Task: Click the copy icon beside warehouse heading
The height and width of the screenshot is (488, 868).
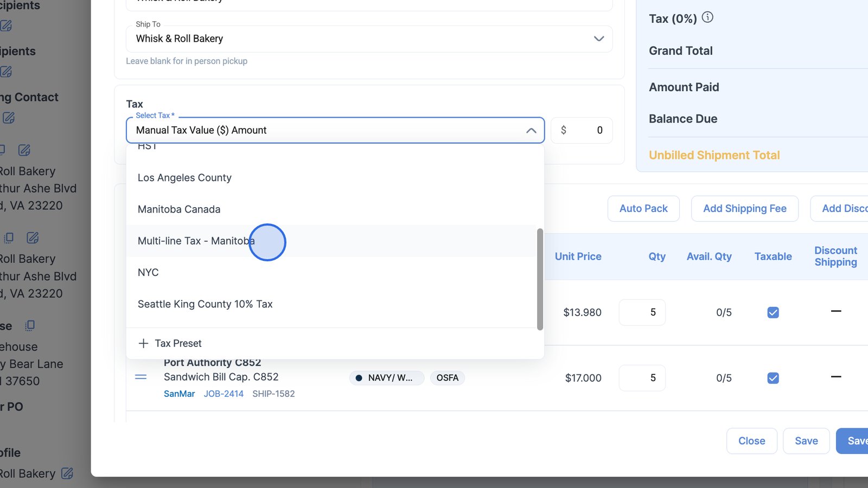Action: 30,325
